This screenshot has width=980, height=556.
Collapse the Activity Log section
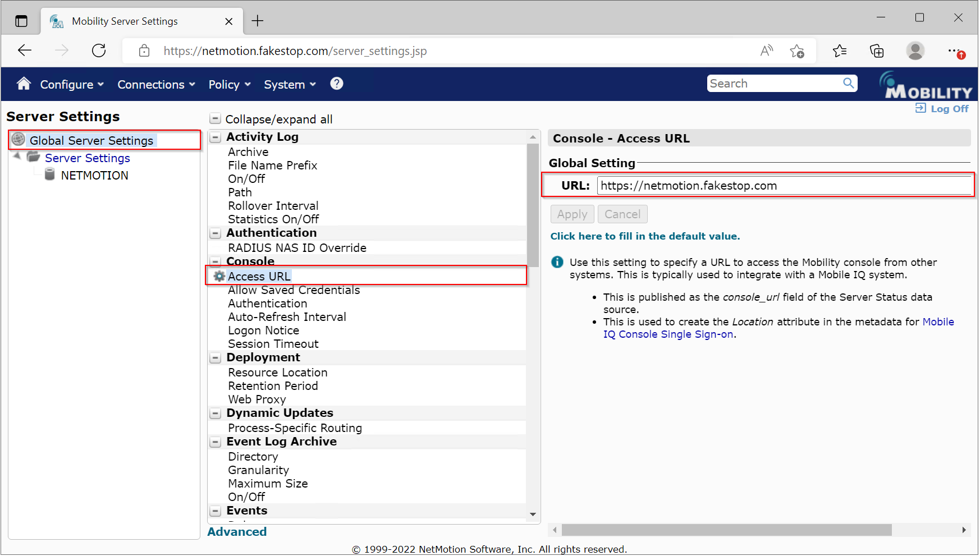click(216, 137)
